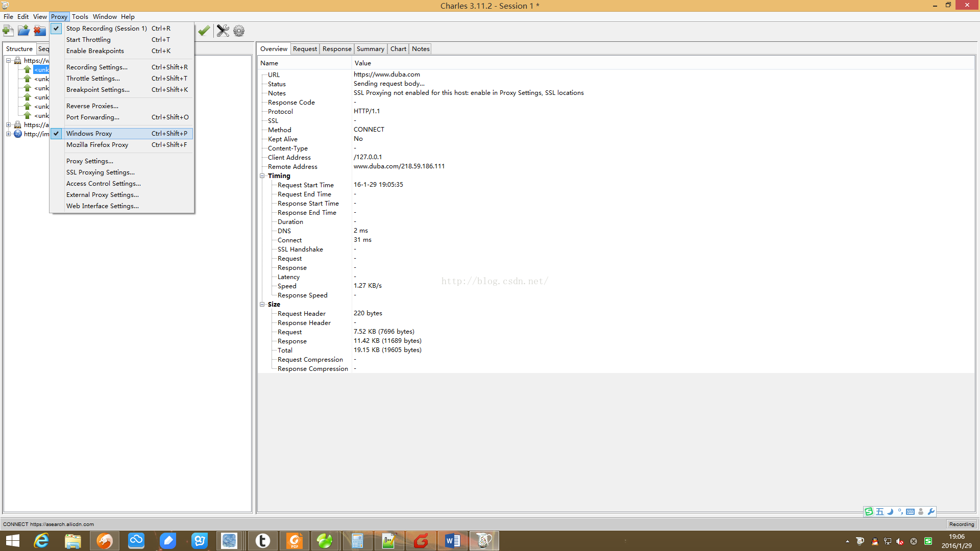
Task: Click the Recording status button
Action: click(x=962, y=524)
